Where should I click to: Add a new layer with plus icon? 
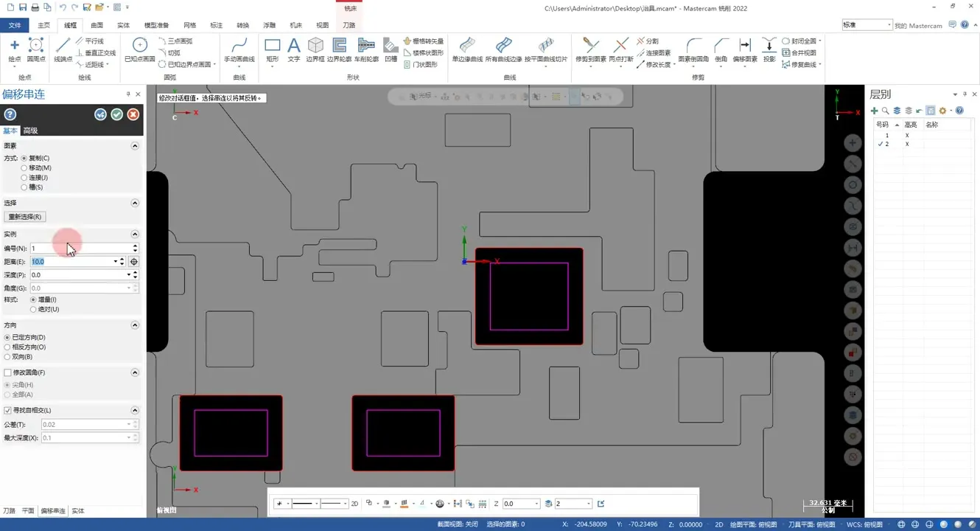point(875,111)
